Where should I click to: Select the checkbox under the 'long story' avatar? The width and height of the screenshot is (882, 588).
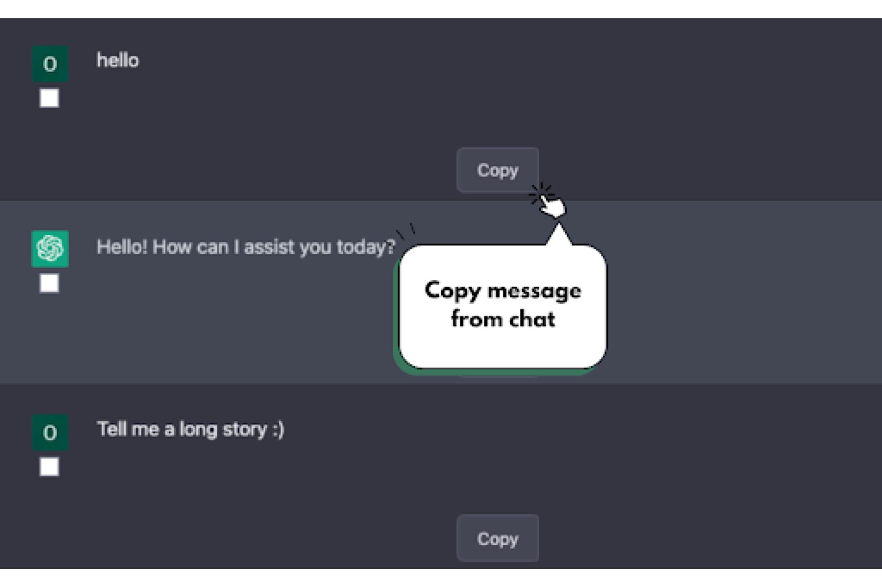(x=49, y=467)
